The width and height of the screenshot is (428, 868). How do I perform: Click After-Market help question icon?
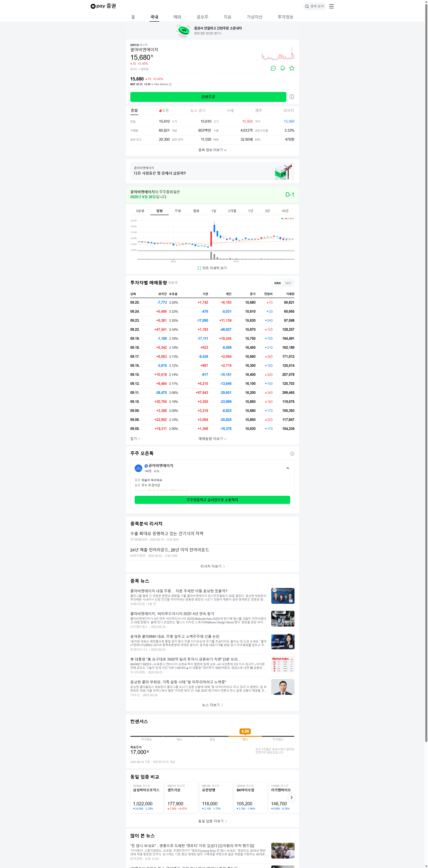point(170,85)
